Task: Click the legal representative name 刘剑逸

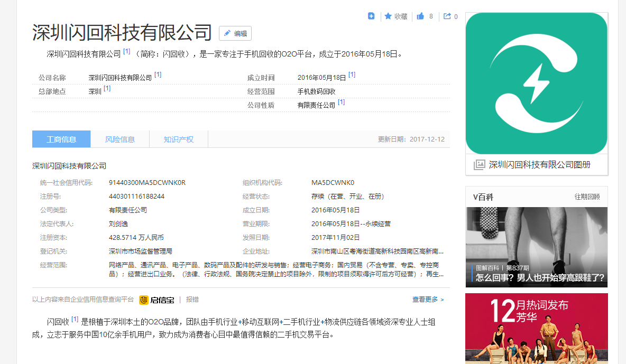Action: (118, 224)
